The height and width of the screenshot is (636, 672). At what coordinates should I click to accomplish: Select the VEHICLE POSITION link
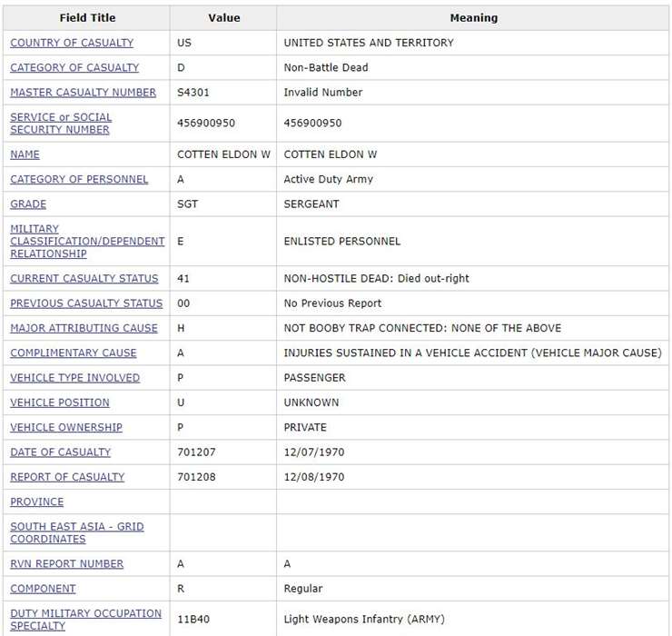pos(60,402)
